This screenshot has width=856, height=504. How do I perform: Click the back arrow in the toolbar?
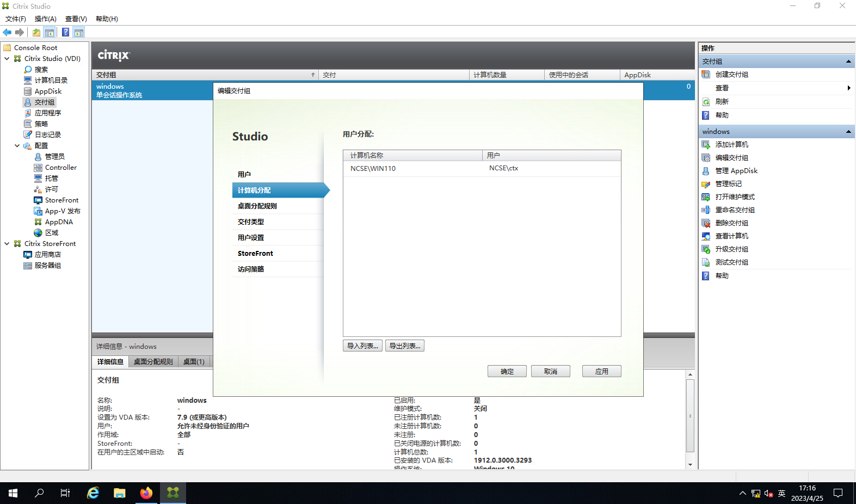pos(7,33)
